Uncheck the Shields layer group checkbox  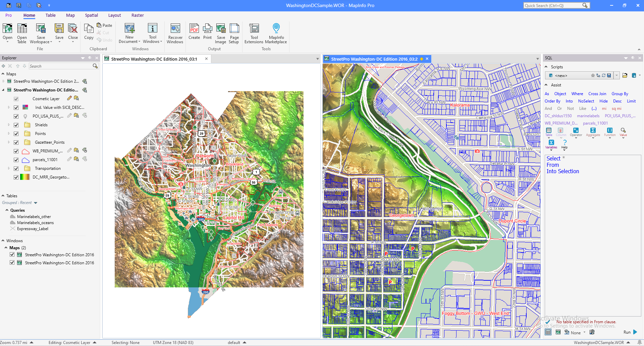coord(16,125)
